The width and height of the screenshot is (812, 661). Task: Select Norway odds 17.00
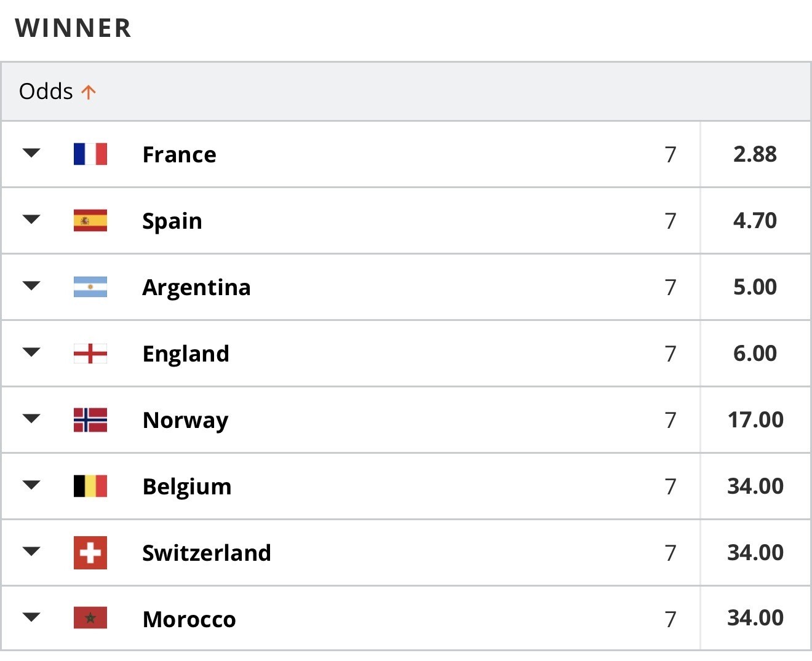(755, 419)
